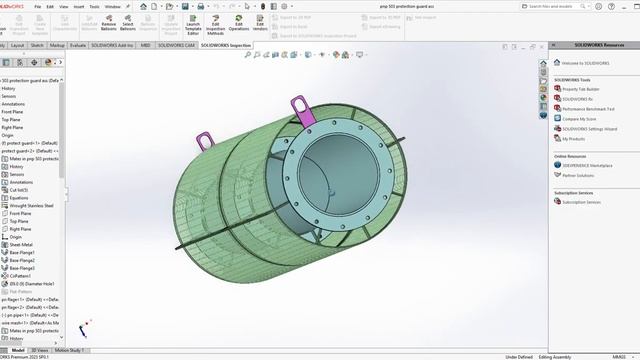The width and height of the screenshot is (640, 360).
Task: Pin the menu bar with pushpin
Action: (x=128, y=7)
